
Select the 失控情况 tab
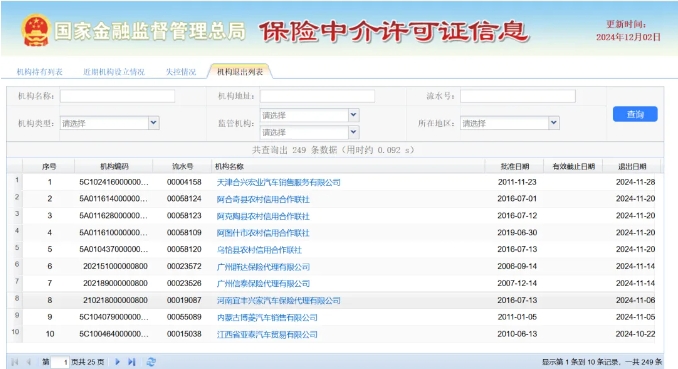(x=181, y=72)
